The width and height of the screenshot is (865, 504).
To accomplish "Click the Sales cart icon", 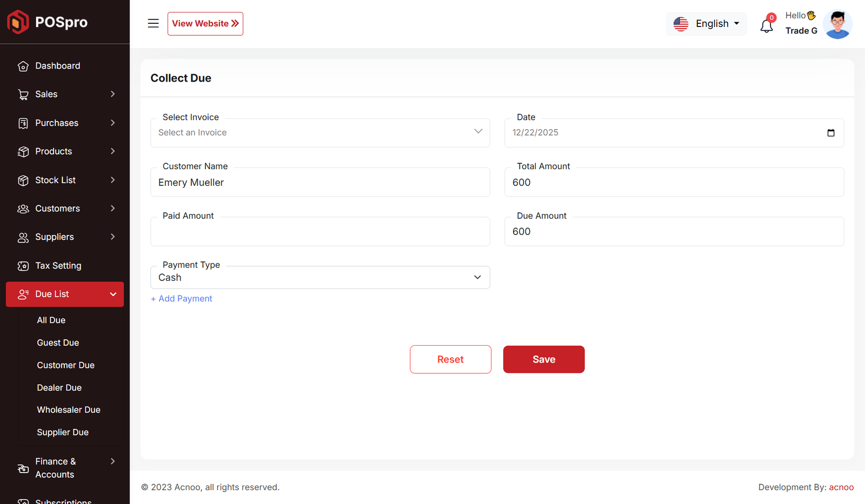I will [x=23, y=95].
